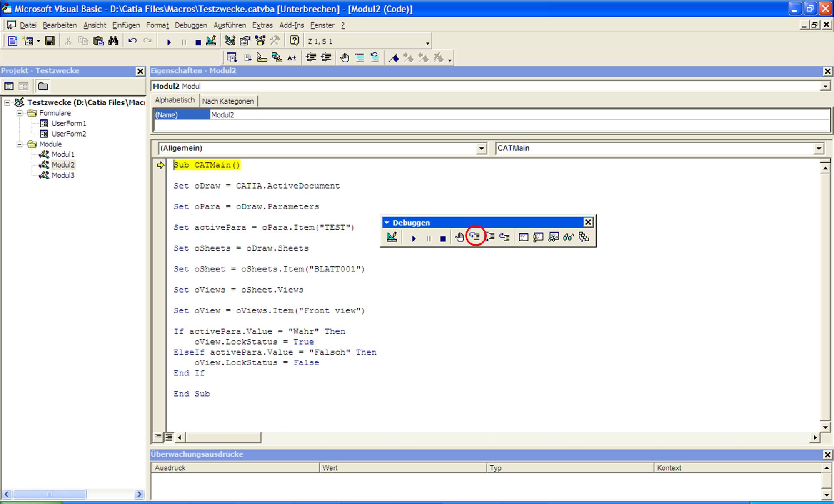Open Properties Window via toolbar icon
The height and width of the screenshot is (504, 834).
coord(245,41)
